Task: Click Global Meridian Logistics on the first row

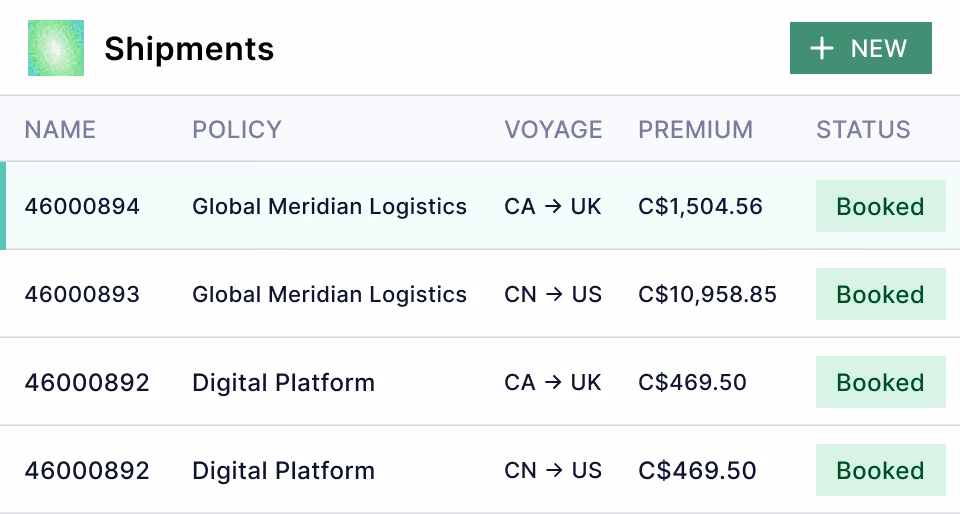Action: pyautogui.click(x=329, y=207)
